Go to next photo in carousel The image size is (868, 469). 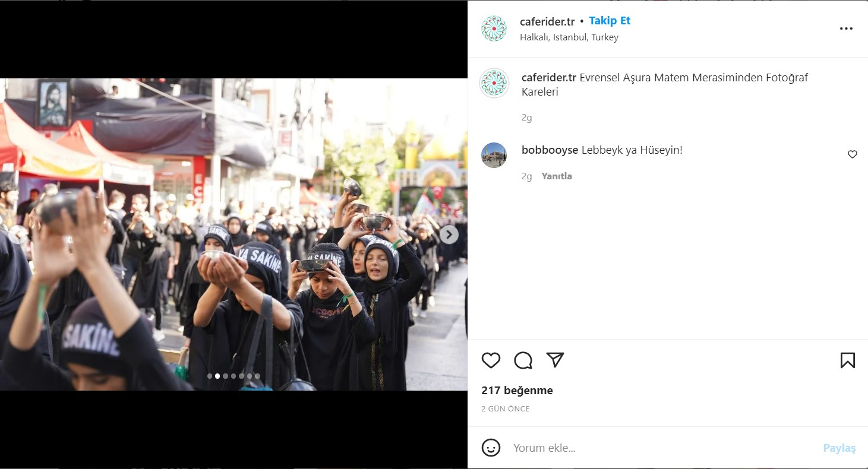coord(449,235)
